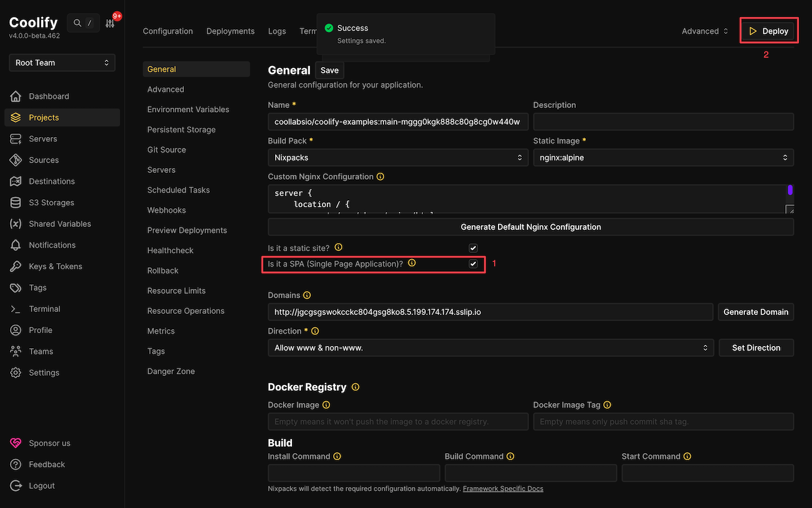
Task: Open the Static Image nginx:alpine dropdown
Action: tap(663, 157)
